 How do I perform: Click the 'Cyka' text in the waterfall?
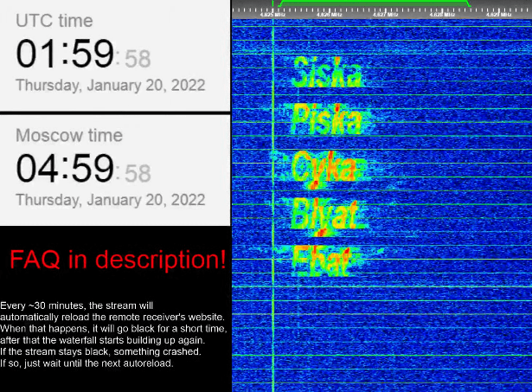point(324,167)
